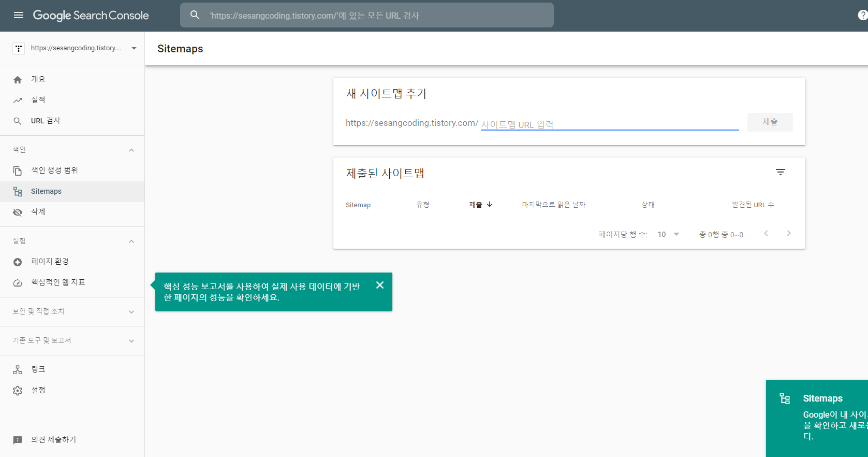Select Sitemaps in the sidebar
The width and height of the screenshot is (868, 457).
click(x=72, y=191)
